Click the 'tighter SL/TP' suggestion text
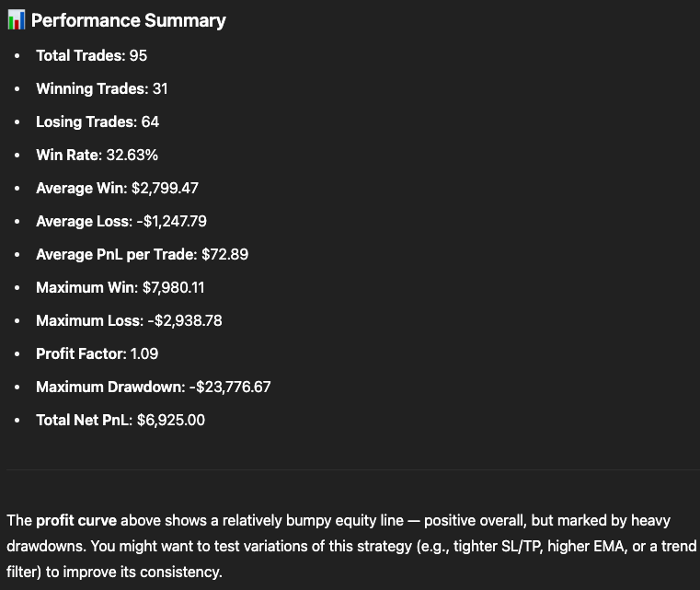This screenshot has width=700, height=590. (499, 546)
